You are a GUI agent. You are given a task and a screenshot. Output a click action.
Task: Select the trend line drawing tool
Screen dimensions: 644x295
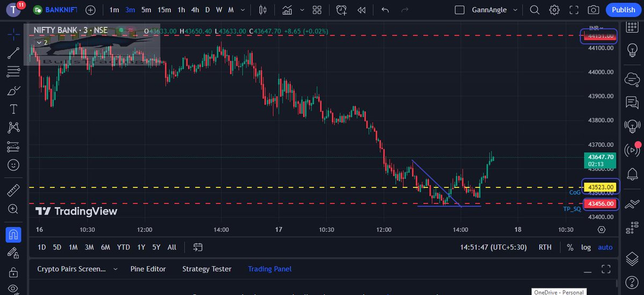coord(14,53)
